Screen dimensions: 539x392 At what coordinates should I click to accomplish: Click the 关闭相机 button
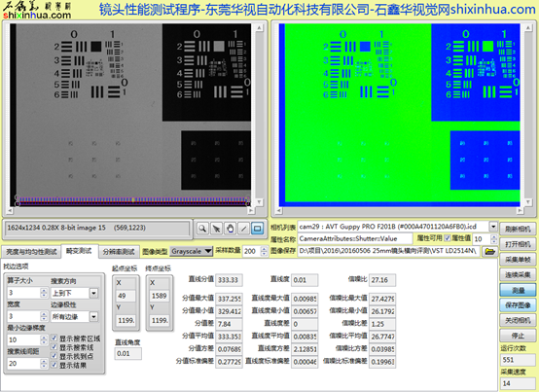518,320
